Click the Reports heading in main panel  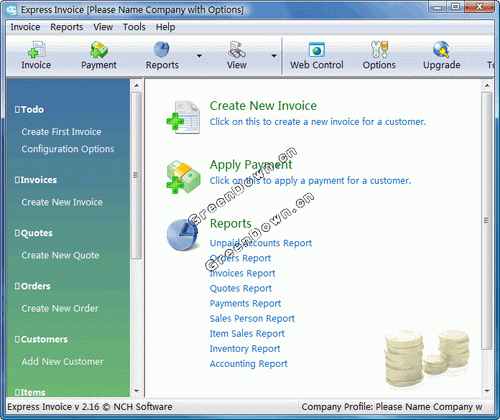(230, 223)
